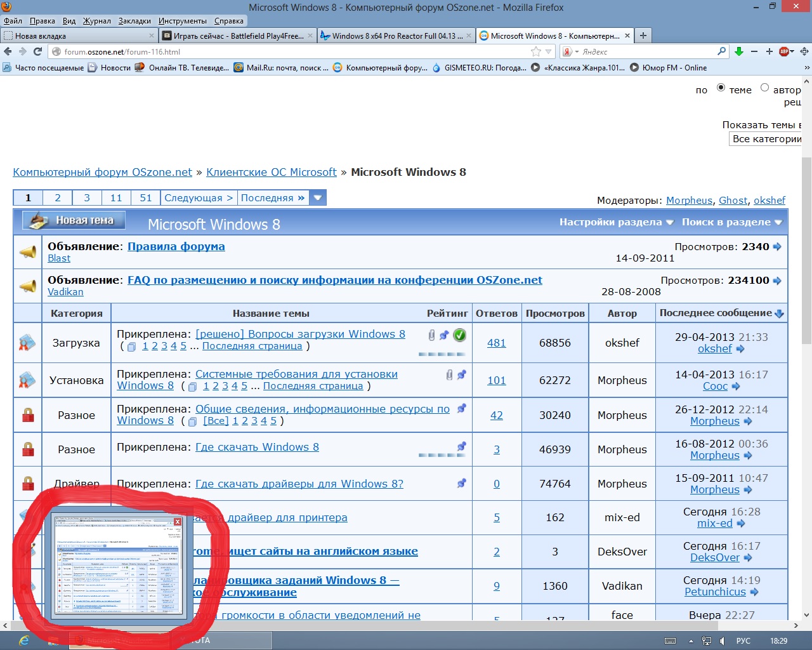This screenshot has width=812, height=650.
Task: Show hidden tray icons arrow
Action: point(691,641)
